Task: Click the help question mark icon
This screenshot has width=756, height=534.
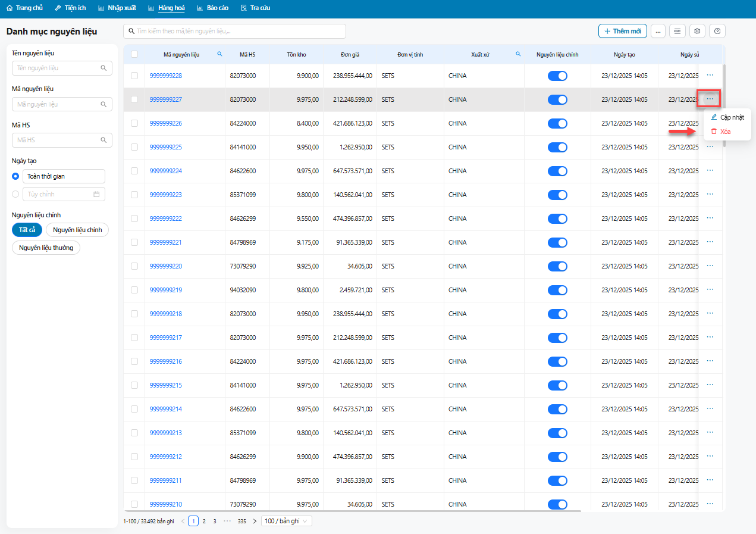Action: pos(717,31)
